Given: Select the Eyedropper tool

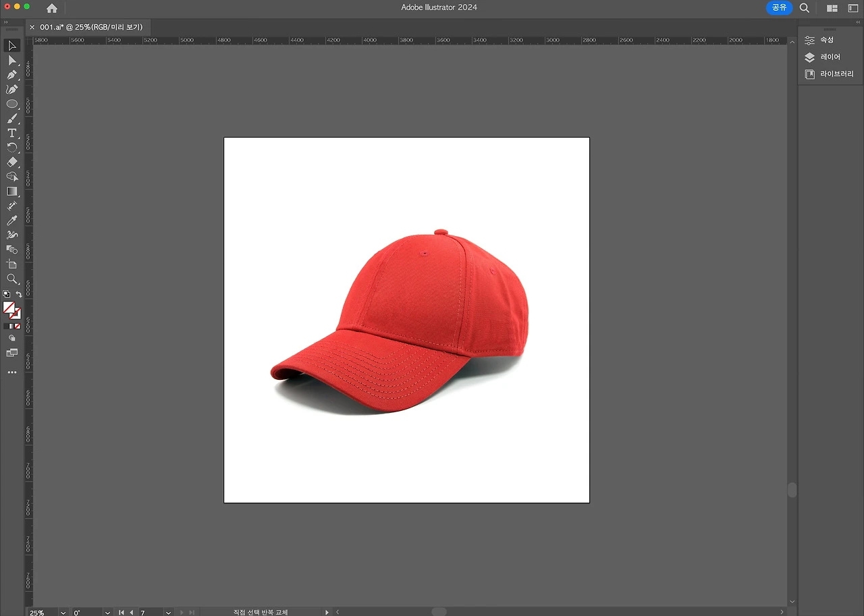Looking at the screenshot, I should [x=12, y=221].
